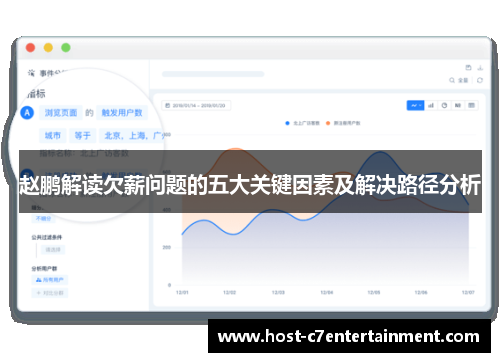
Task: Switch to the numeric value view
Action: (458, 105)
